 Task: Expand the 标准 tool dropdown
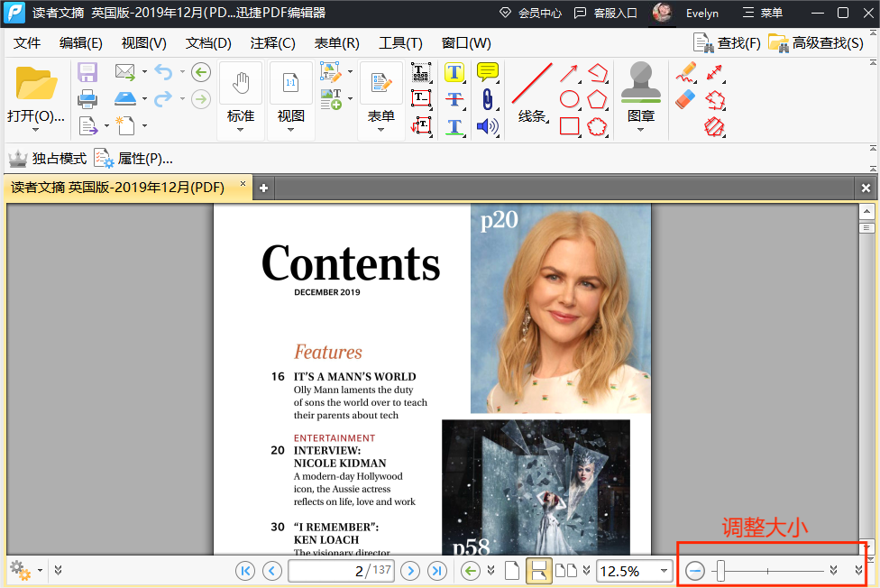(x=240, y=130)
